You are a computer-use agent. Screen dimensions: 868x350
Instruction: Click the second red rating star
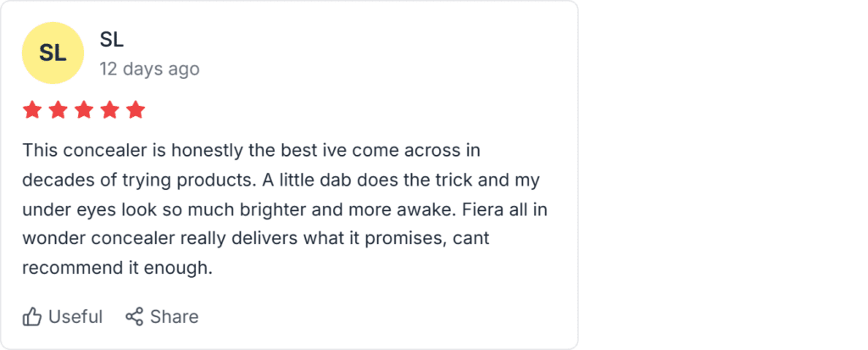pos(58,110)
